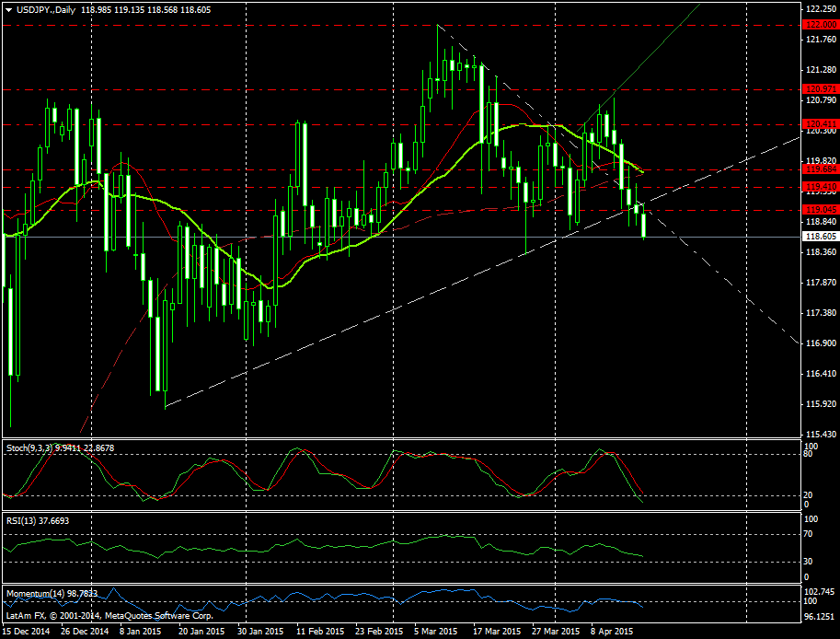The width and height of the screenshot is (840, 639).
Task: Select the 119.410 red price label
Action: (x=818, y=187)
